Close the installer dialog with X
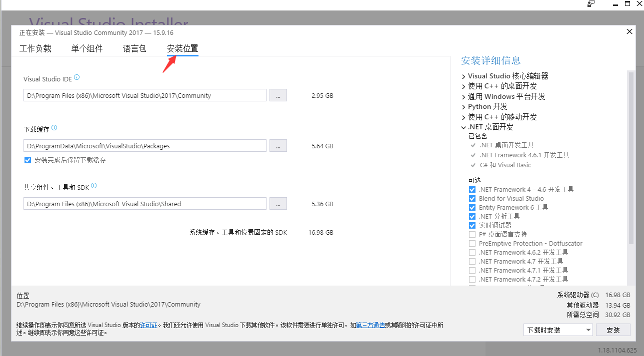Viewport: 644px width, 356px height. click(x=629, y=32)
